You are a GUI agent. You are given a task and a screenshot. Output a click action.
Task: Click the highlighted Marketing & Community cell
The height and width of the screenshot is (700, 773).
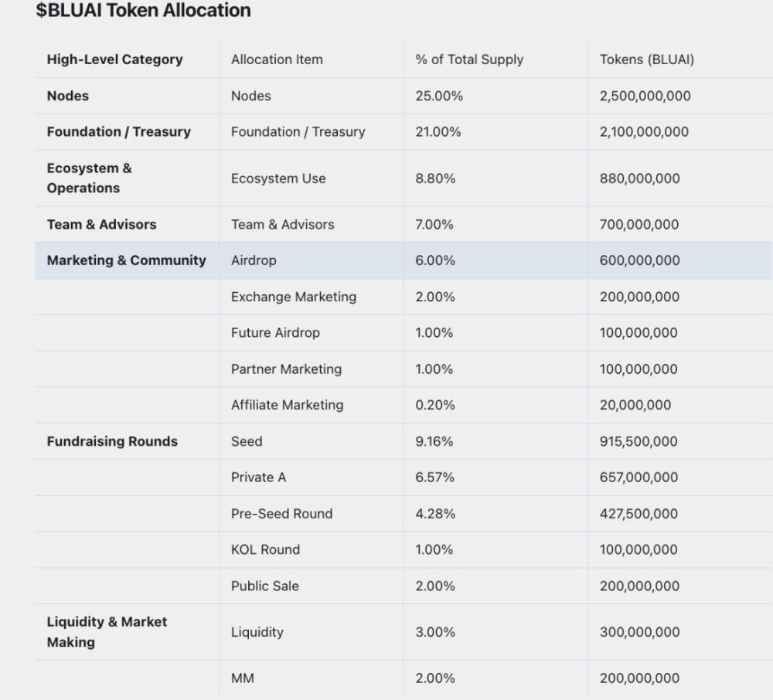click(126, 260)
